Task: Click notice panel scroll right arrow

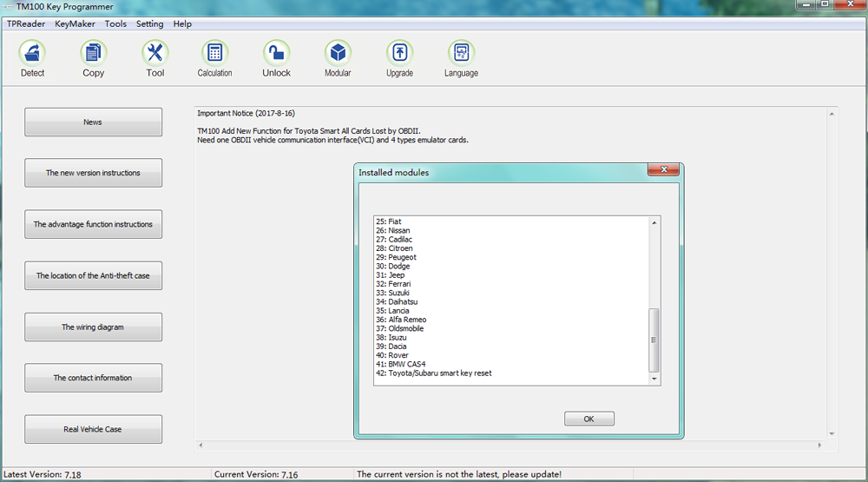Action: [820, 445]
